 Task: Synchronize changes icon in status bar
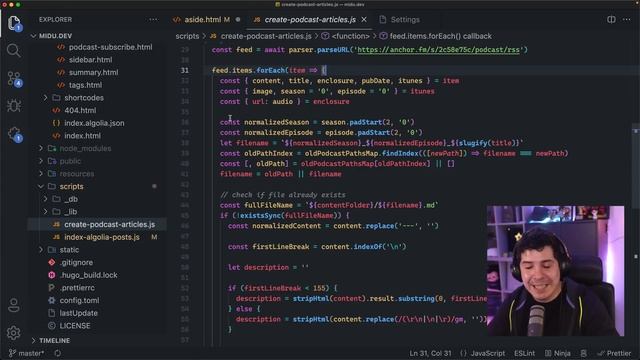(x=58, y=353)
